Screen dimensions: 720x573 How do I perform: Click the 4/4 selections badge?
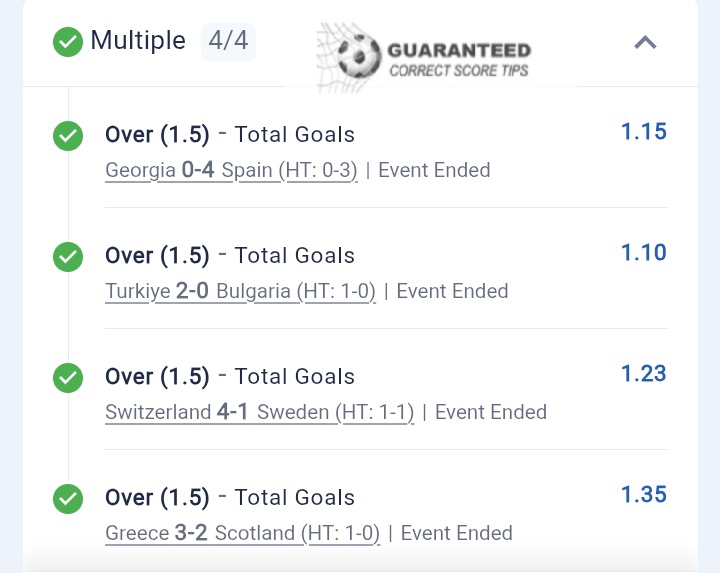pyautogui.click(x=229, y=41)
